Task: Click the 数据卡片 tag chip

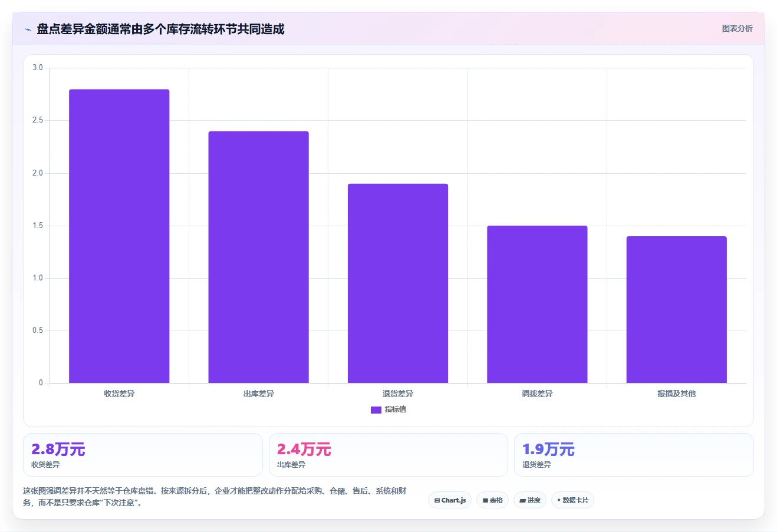Action: (x=572, y=500)
